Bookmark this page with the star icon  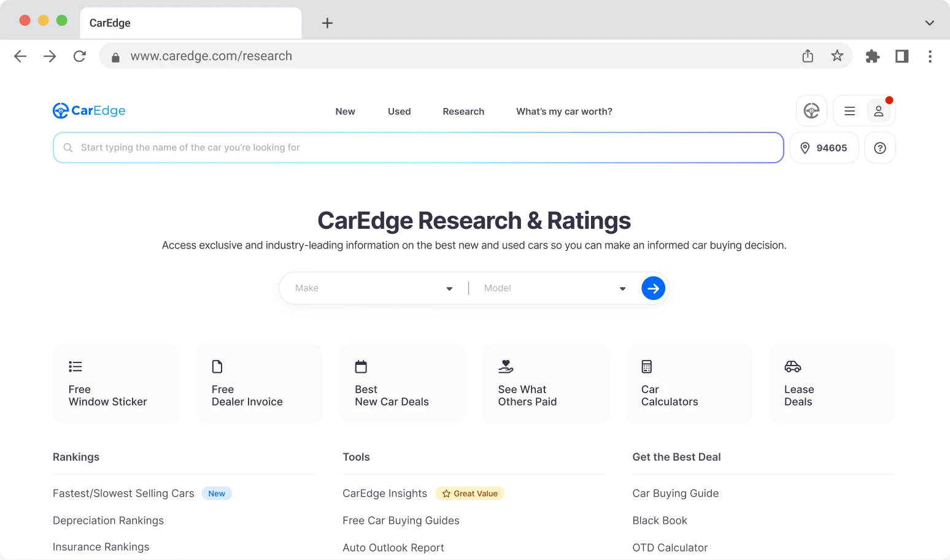837,56
